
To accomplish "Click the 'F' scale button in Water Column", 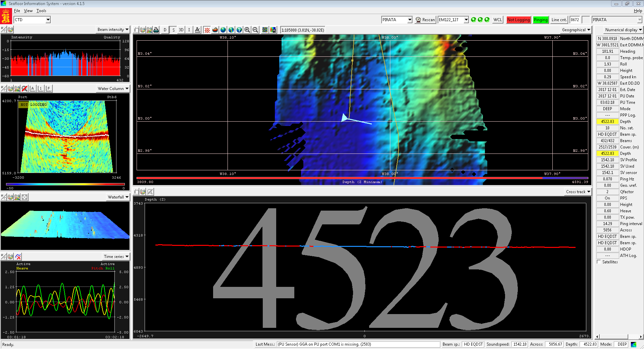I will [48, 89].
